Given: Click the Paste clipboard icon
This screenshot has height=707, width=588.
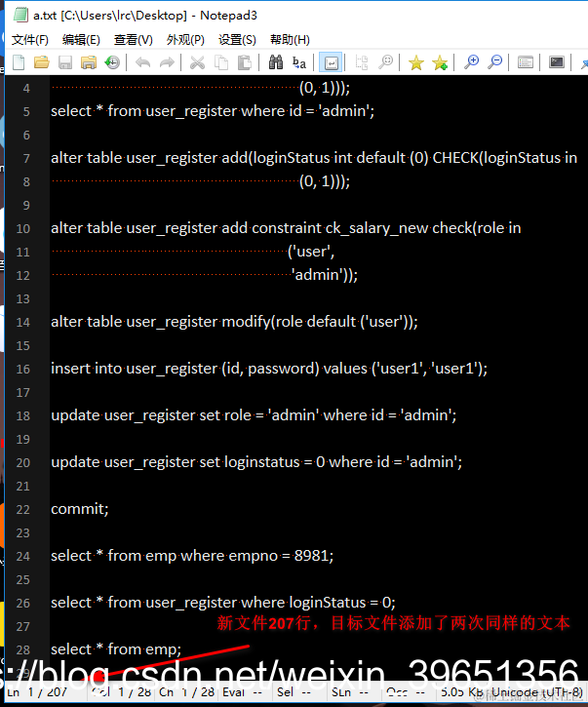Looking at the screenshot, I should point(245,62).
